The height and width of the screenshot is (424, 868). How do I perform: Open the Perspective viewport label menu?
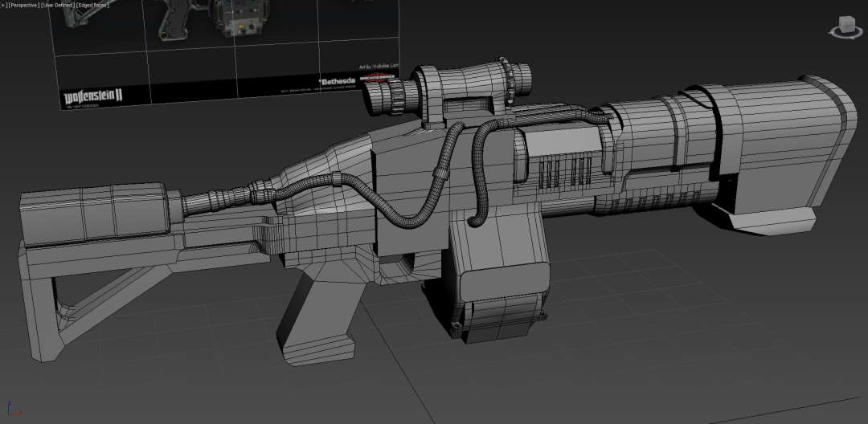coord(24,5)
